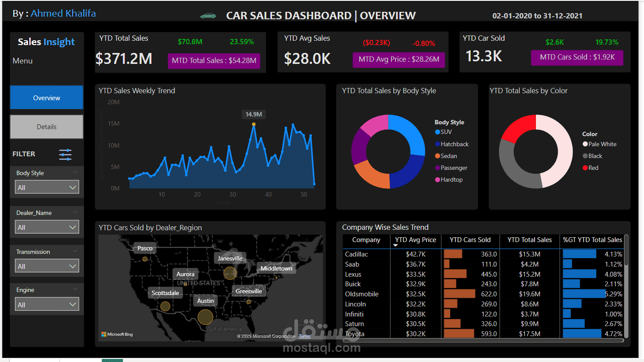Select the Buick row in company table

483,284
